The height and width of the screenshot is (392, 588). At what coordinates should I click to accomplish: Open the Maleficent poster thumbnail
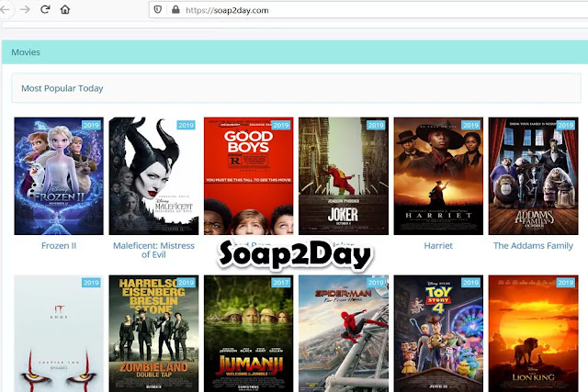[153, 176]
